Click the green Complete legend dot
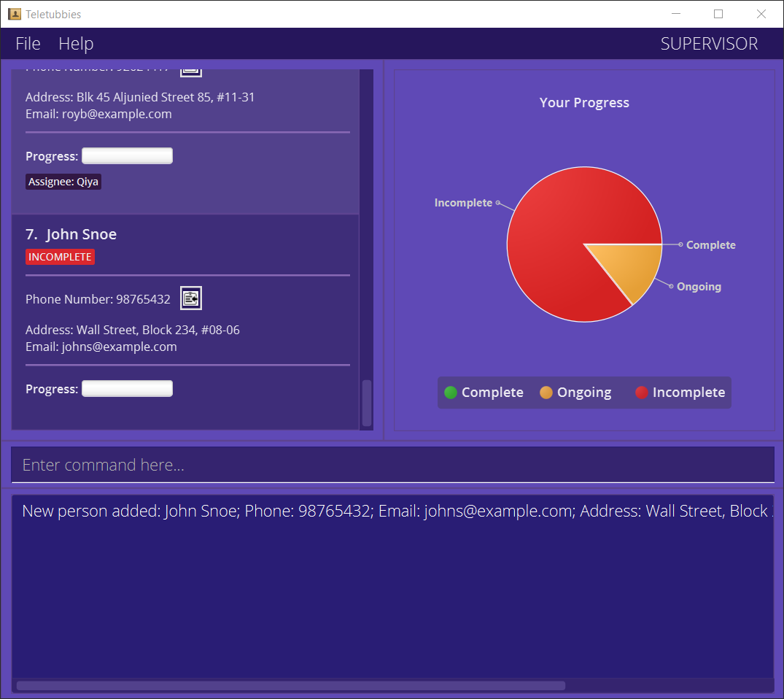This screenshot has height=699, width=784. click(x=450, y=393)
